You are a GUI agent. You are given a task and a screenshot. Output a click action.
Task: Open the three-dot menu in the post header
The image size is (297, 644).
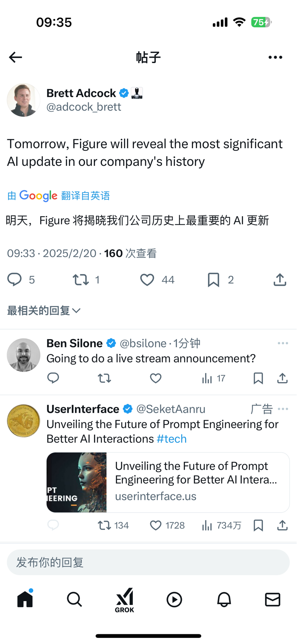point(275,57)
